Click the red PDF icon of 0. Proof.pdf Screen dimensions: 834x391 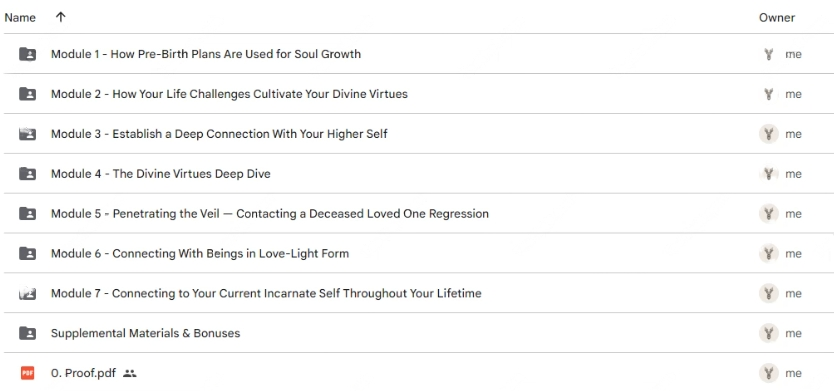pyautogui.click(x=27, y=373)
